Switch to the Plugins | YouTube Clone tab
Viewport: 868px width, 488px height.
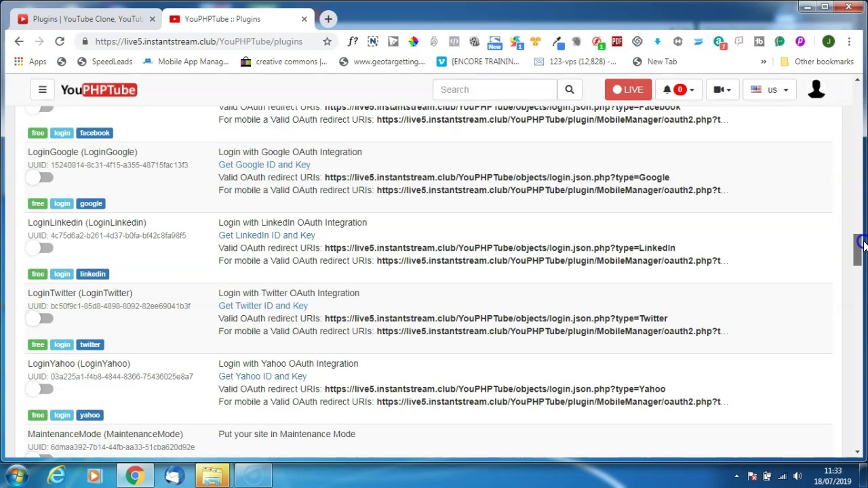tap(87, 19)
